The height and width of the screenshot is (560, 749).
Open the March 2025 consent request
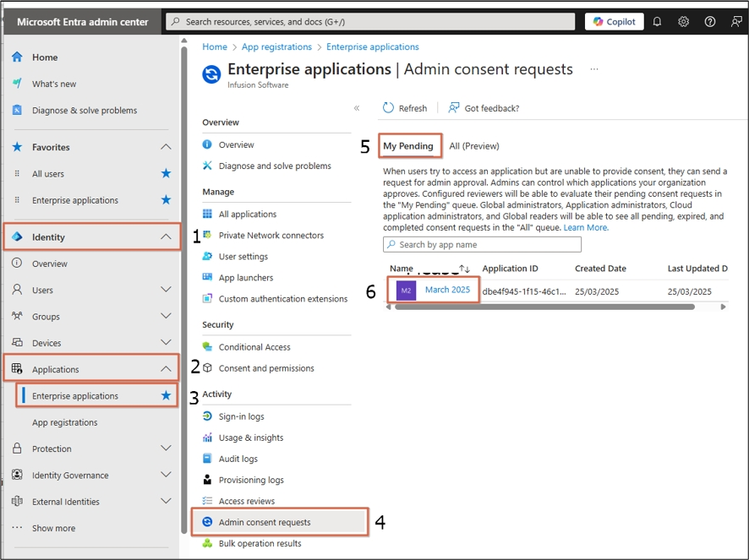tap(447, 290)
